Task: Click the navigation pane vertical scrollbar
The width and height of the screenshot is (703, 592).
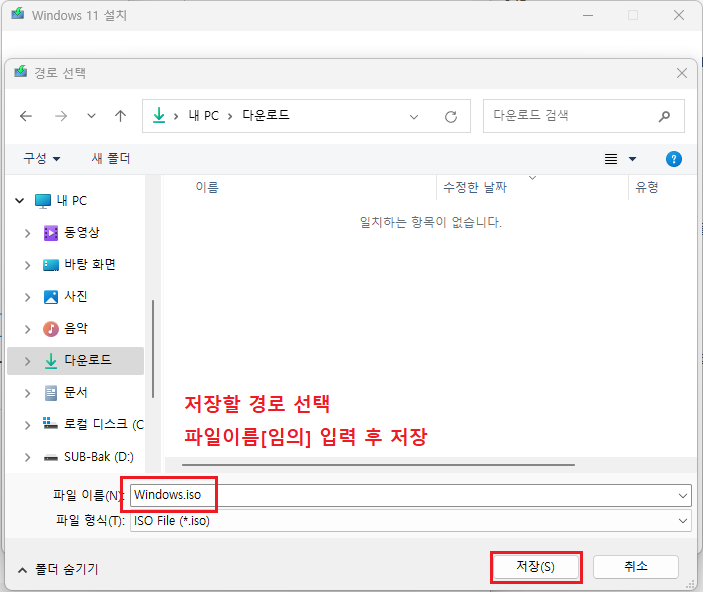Action: pyautogui.click(x=153, y=348)
